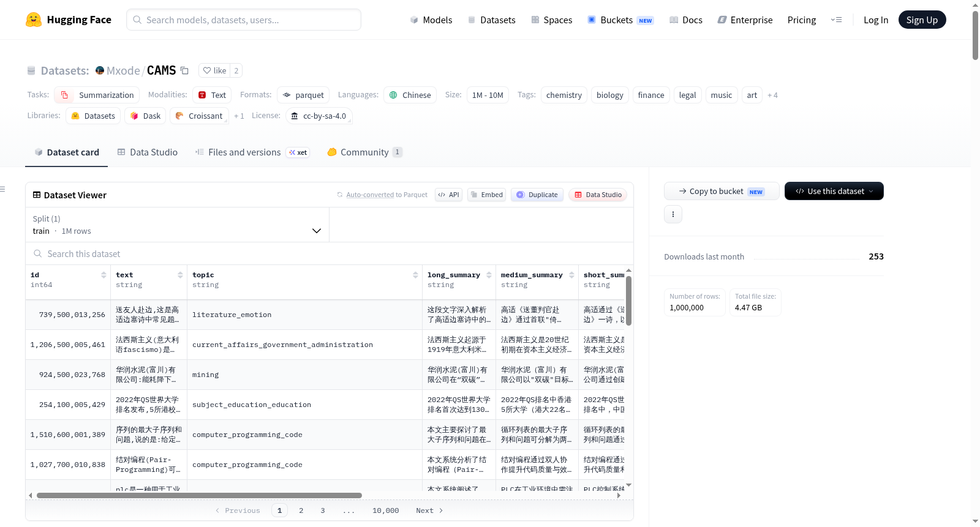
Task: Click the Summarization task tag
Action: click(97, 95)
